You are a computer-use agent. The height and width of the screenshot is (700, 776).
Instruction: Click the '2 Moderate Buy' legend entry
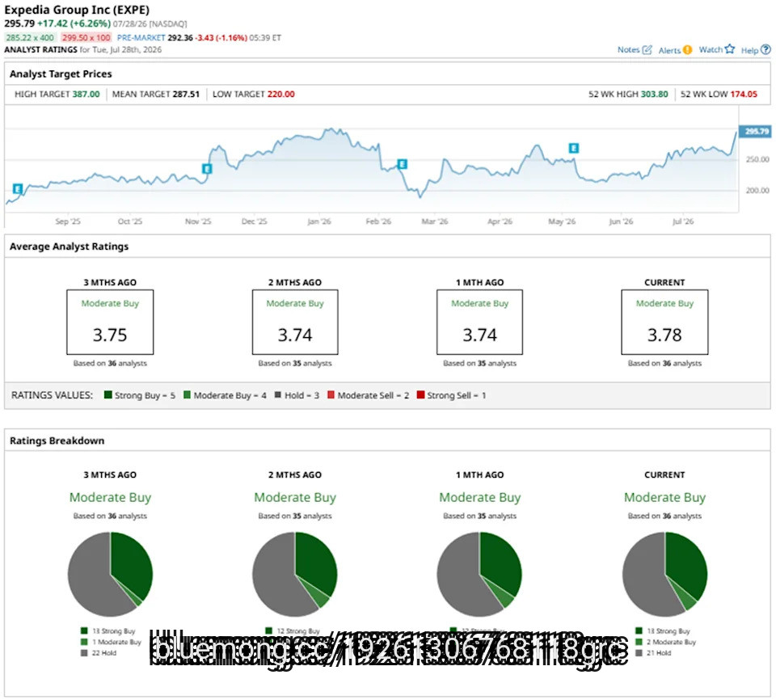665,642
